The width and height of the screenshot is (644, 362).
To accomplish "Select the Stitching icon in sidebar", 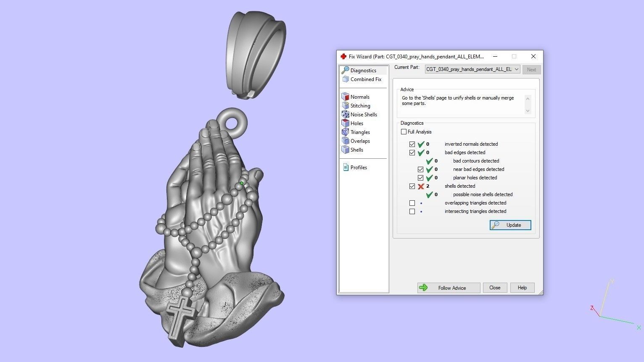I will pos(346,106).
